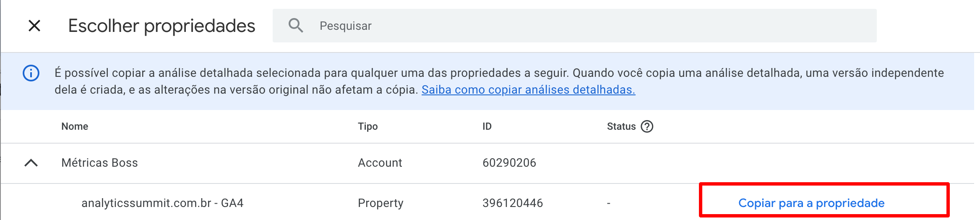The width and height of the screenshot is (980, 220).
Task: Collapse the Métricas Boss account row
Action: (31, 163)
